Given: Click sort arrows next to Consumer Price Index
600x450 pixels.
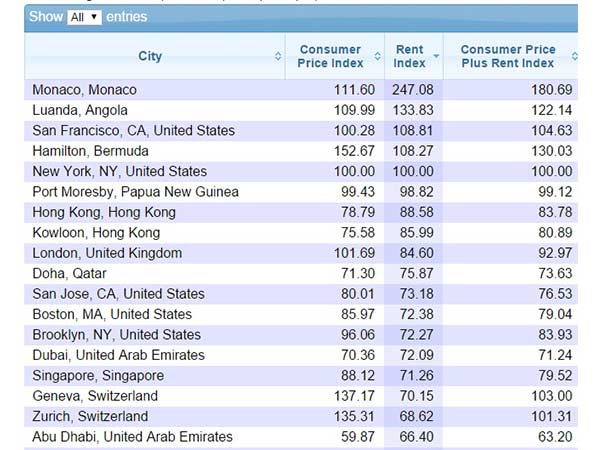Looking at the screenshot, I should (377, 57).
